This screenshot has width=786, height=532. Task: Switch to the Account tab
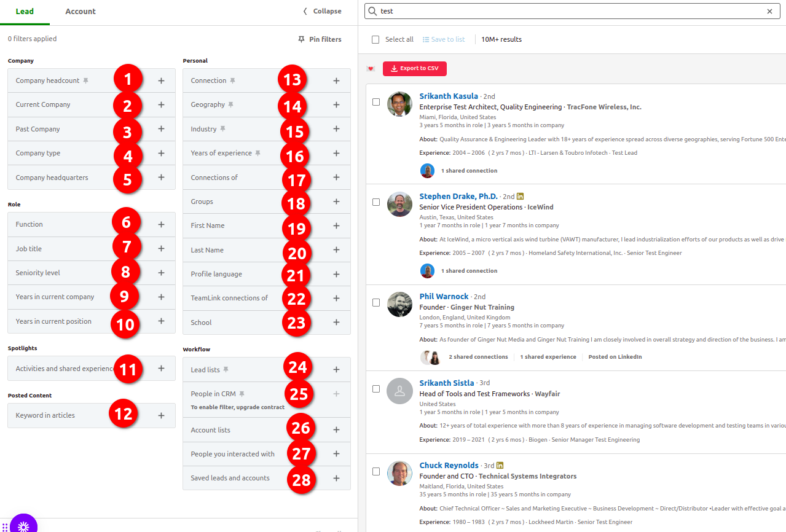click(80, 11)
